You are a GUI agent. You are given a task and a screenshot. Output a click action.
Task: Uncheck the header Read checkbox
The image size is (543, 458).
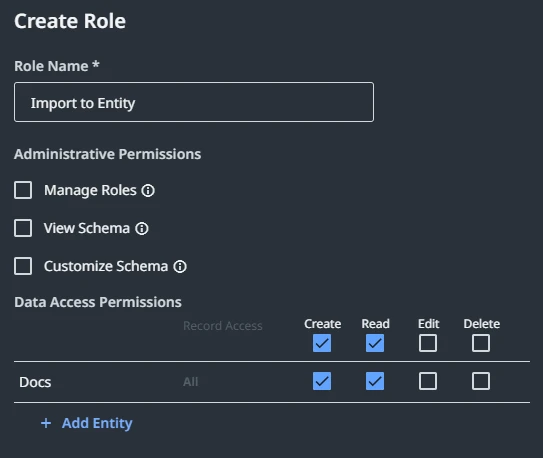(x=375, y=343)
